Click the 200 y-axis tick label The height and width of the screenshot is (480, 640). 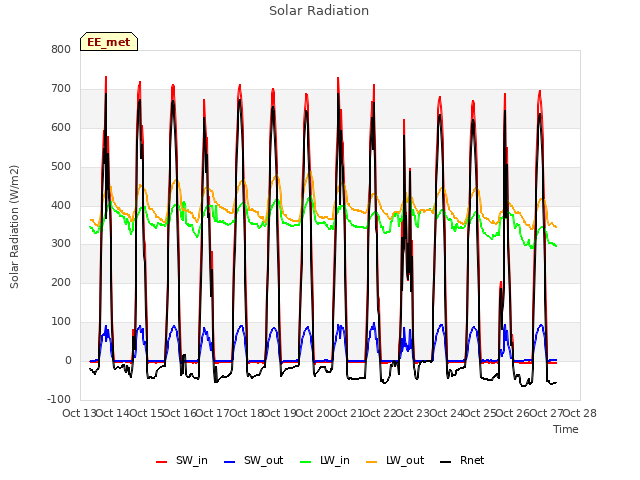click(61, 282)
